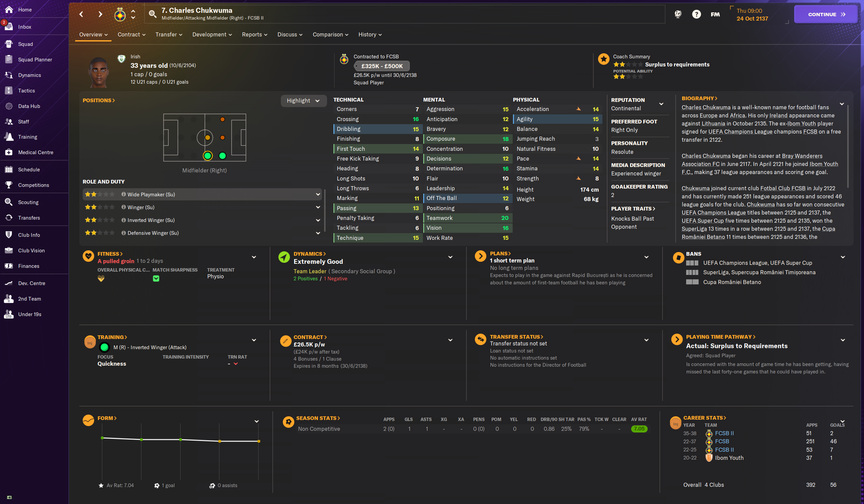Open the Reputation panel dropdown
Screen dimensions: 864x504
click(661, 104)
